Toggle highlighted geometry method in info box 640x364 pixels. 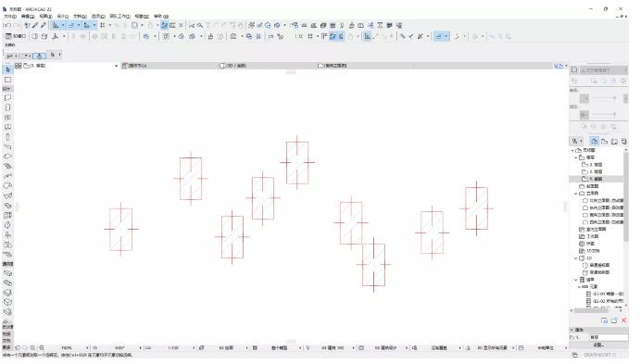[39, 56]
